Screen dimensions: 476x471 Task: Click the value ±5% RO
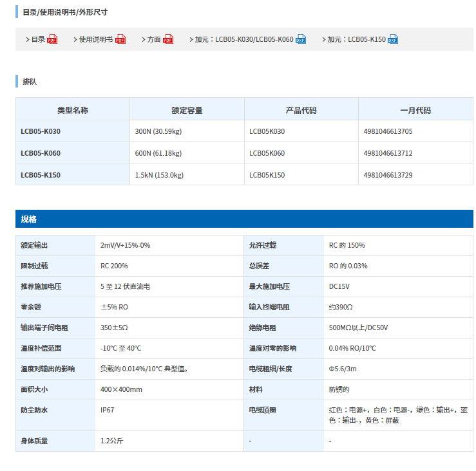tap(114, 307)
